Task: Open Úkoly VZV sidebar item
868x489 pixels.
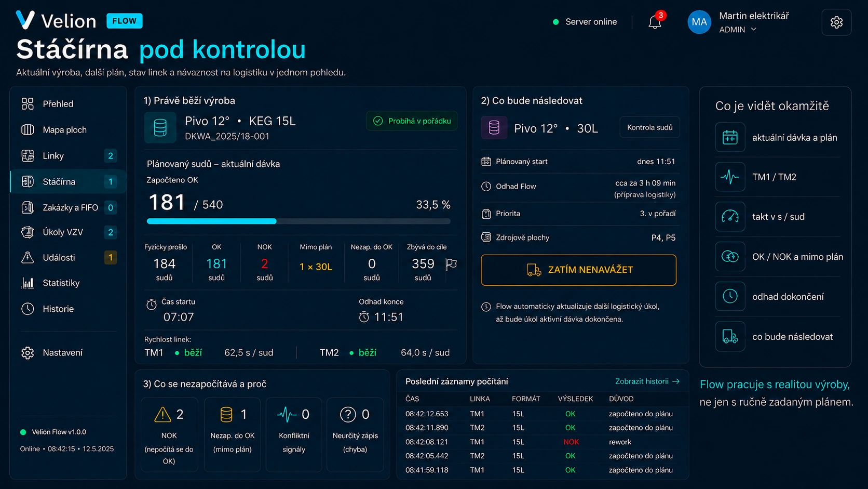Action: click(x=68, y=232)
